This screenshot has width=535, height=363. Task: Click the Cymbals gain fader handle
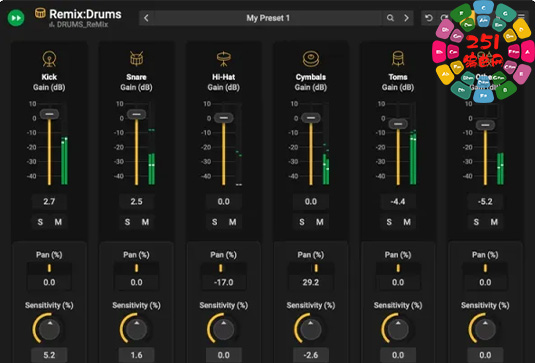click(x=311, y=118)
